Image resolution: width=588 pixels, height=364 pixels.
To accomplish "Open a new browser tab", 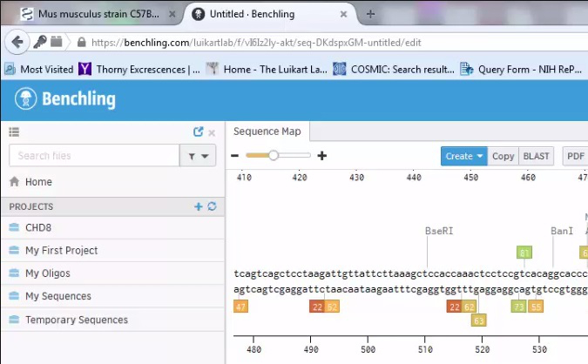I will click(x=370, y=14).
